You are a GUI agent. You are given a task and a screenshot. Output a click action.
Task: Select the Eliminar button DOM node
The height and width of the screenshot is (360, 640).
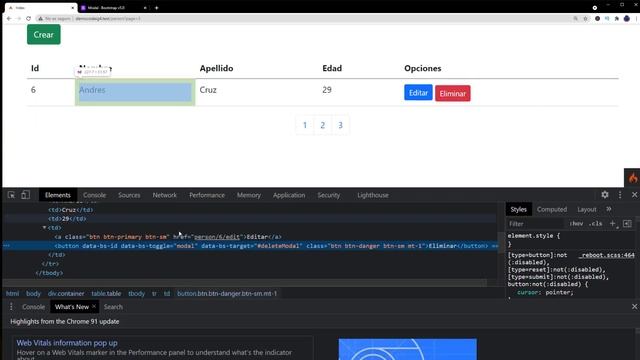tap(271, 246)
